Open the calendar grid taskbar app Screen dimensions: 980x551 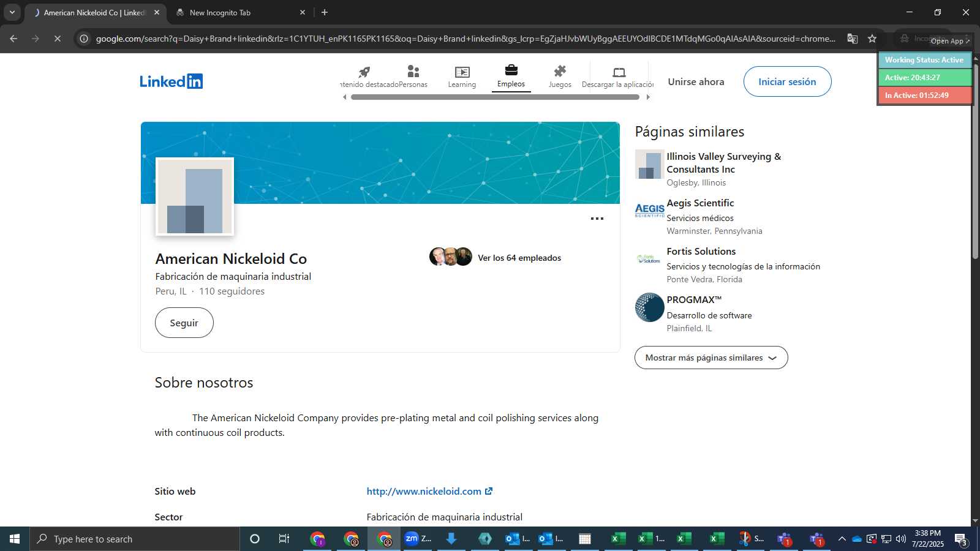[585, 539]
